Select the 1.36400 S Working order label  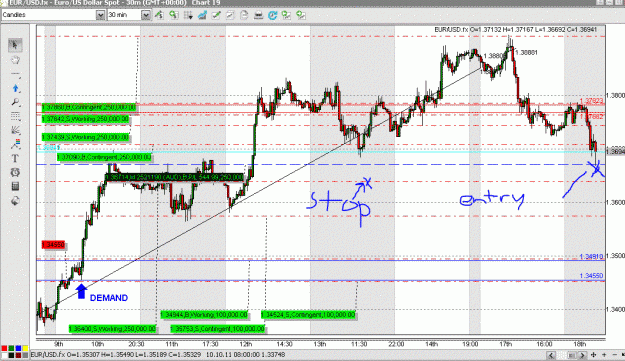click(112, 329)
